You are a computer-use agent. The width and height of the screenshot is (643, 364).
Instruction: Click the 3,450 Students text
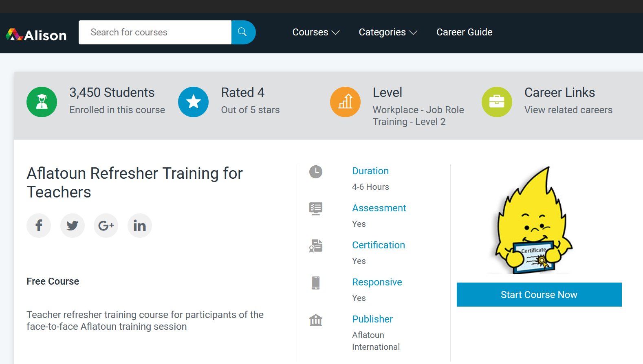click(112, 92)
